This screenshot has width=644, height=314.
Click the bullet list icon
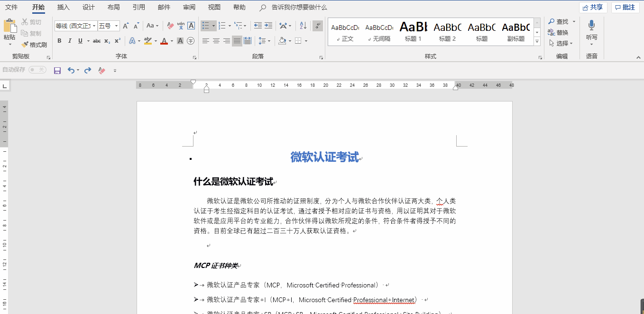point(205,26)
